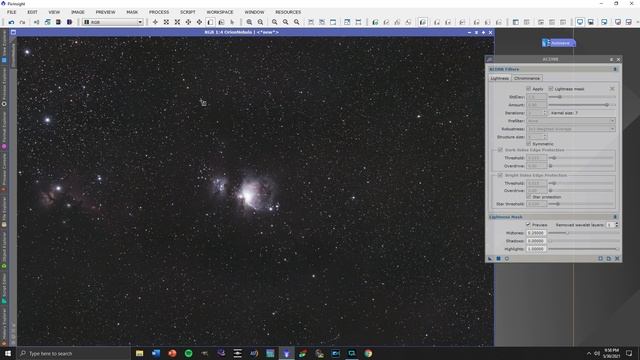The width and height of the screenshot is (640, 360).
Task: Click the Removed wavelet layers spinner
Action: click(612, 225)
